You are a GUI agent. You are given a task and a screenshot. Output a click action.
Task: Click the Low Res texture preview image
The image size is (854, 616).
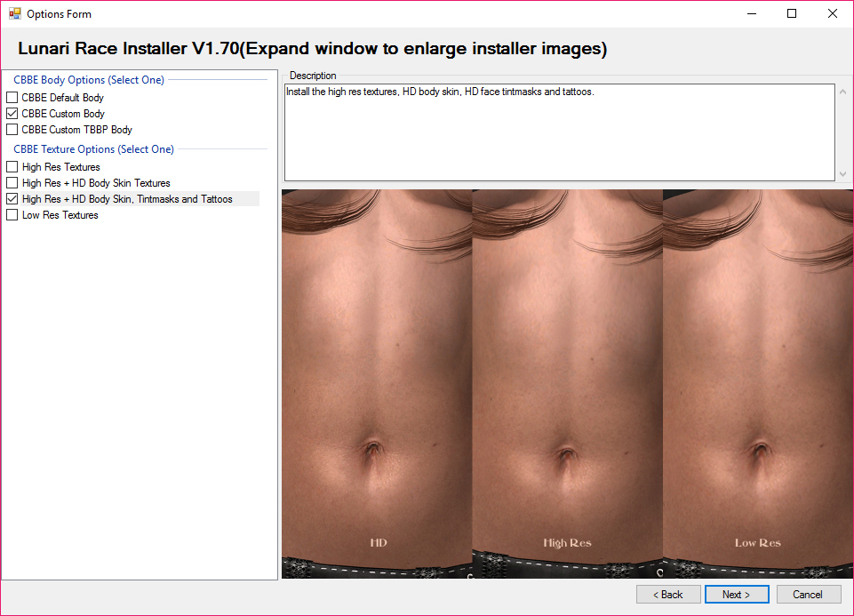pyautogui.click(x=758, y=383)
